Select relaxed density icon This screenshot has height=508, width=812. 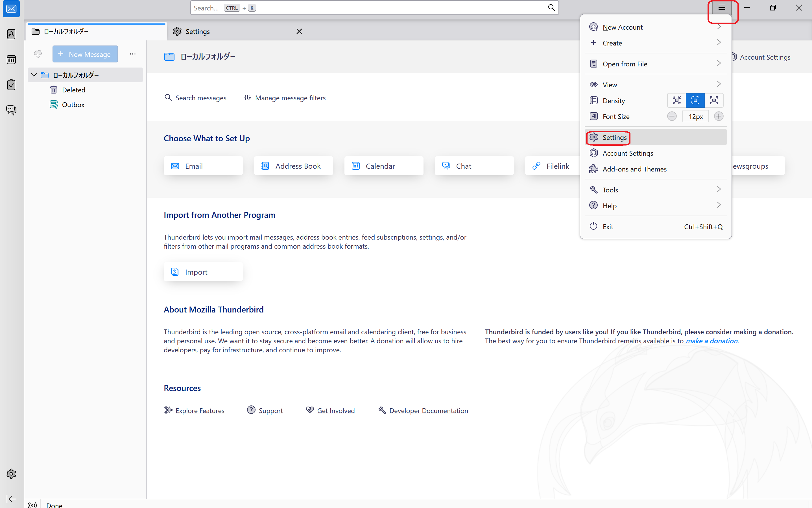[x=714, y=100]
